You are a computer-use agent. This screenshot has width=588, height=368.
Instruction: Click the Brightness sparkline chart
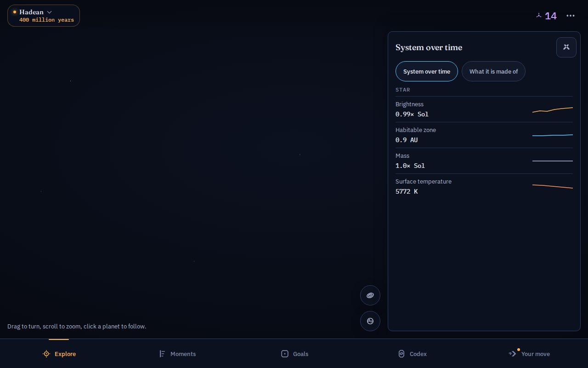tap(553, 109)
